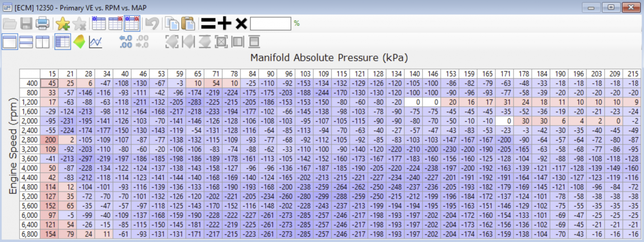Image resolution: width=644 pixels, height=242 pixels.
Task: Click the multiply icon
Action: pyautogui.click(x=241, y=23)
